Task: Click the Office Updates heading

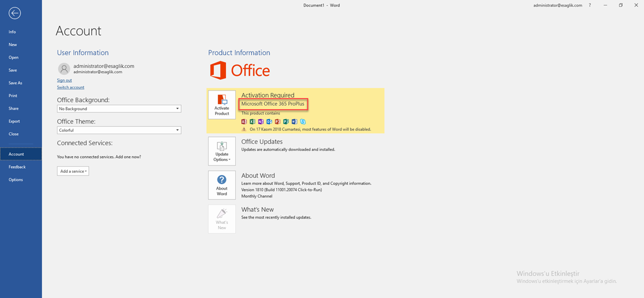Action: [262, 142]
